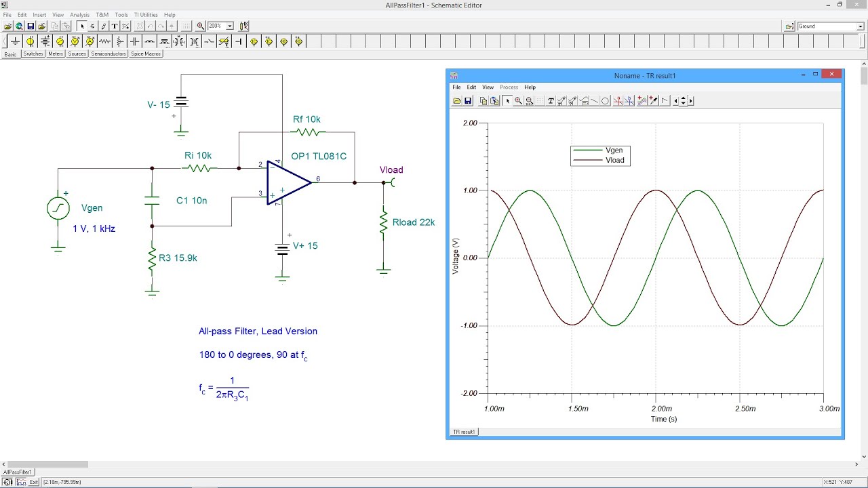Copy the graph in TR result window
This screenshot has height=488, width=868.
tap(484, 101)
